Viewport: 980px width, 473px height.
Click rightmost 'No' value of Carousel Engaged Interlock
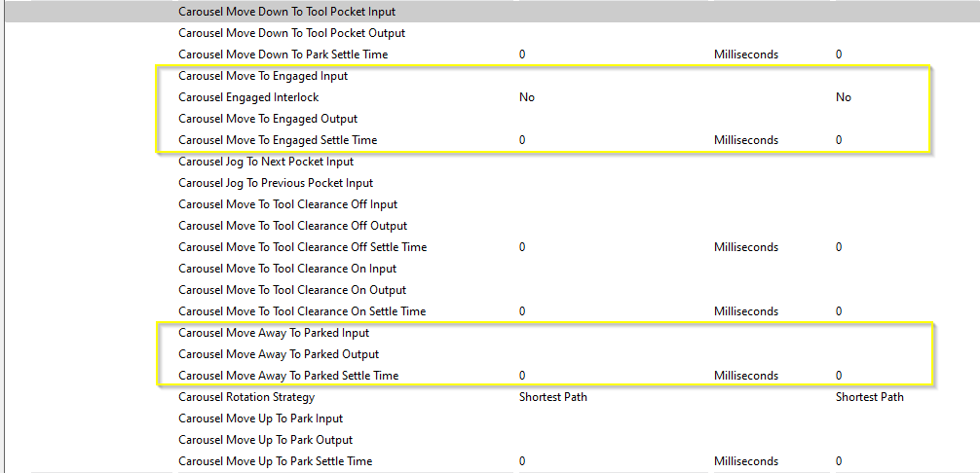(843, 97)
